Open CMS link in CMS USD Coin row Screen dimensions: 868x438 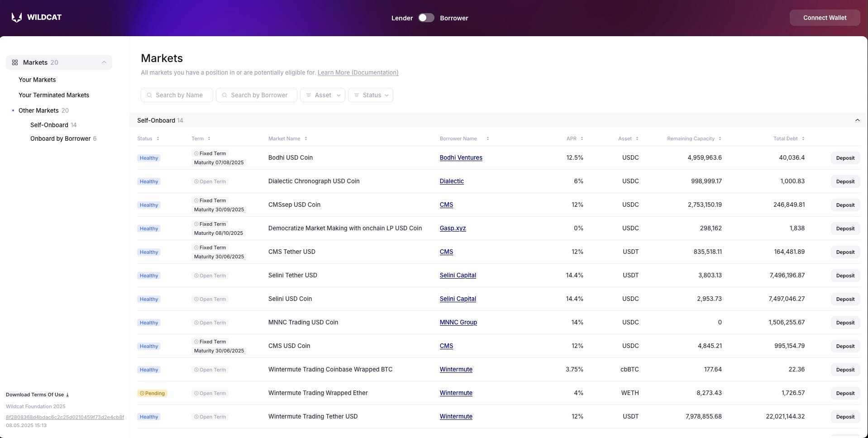click(x=446, y=346)
